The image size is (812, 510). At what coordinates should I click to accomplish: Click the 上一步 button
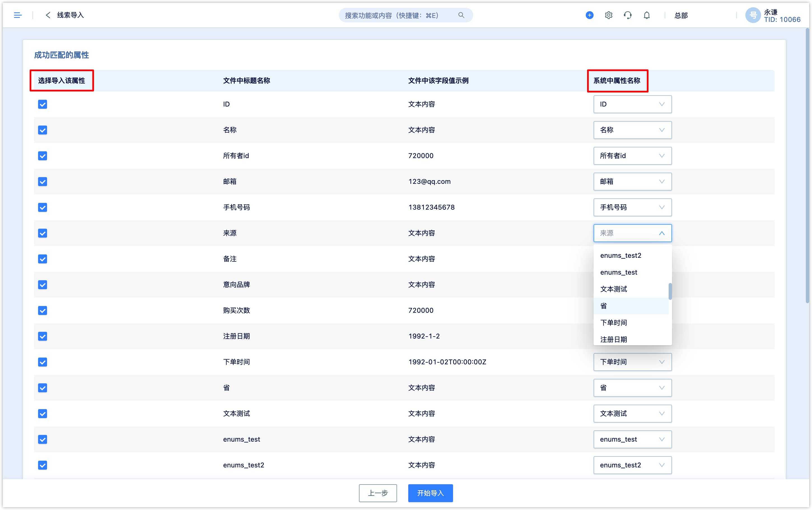[378, 493]
